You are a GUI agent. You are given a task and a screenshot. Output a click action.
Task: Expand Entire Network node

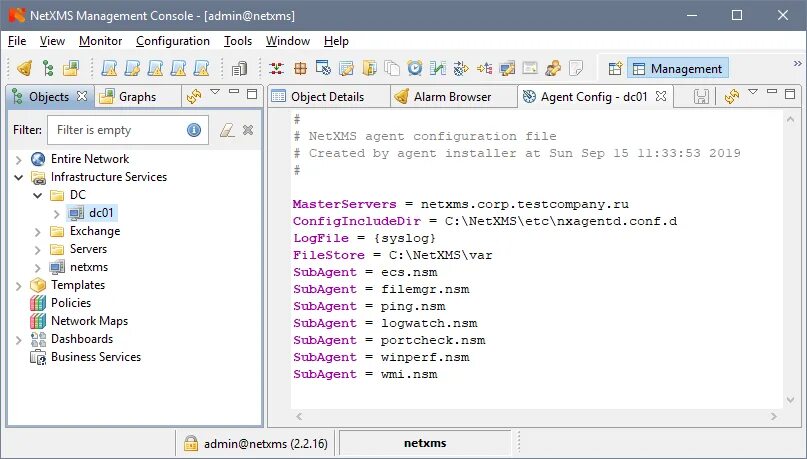tap(19, 160)
